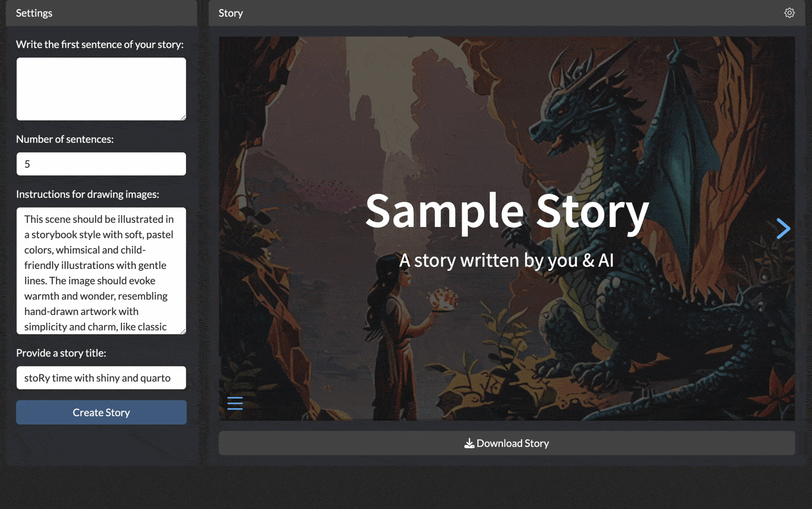
Task: Open the slide menu hamburger icon
Action: click(x=235, y=403)
